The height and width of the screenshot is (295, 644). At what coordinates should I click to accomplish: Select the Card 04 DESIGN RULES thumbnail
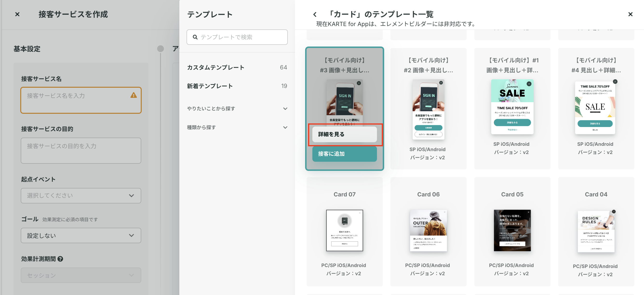[596, 231]
